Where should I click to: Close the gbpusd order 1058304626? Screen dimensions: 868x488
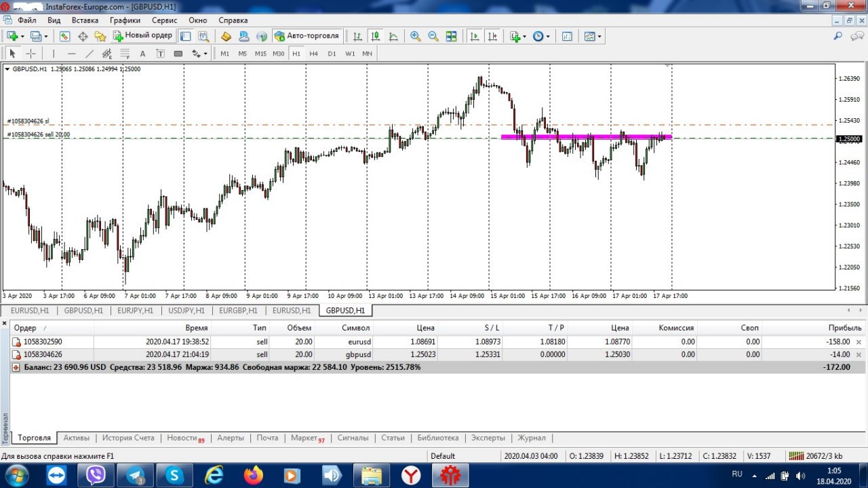[859, 354]
